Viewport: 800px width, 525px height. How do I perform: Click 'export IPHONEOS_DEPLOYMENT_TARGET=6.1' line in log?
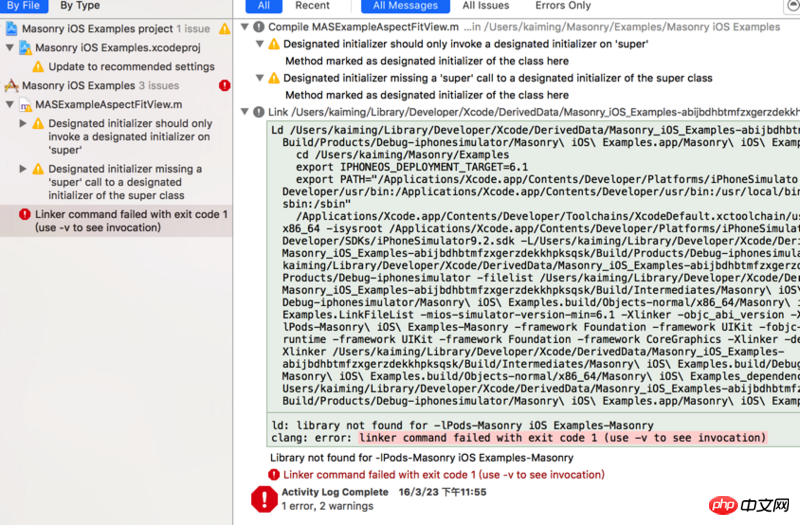(412, 167)
